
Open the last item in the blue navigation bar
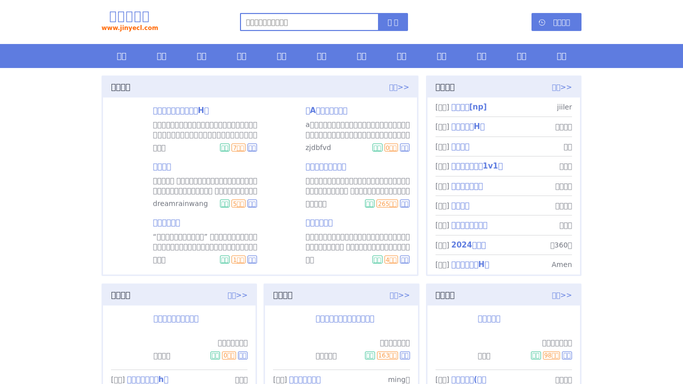(x=561, y=56)
